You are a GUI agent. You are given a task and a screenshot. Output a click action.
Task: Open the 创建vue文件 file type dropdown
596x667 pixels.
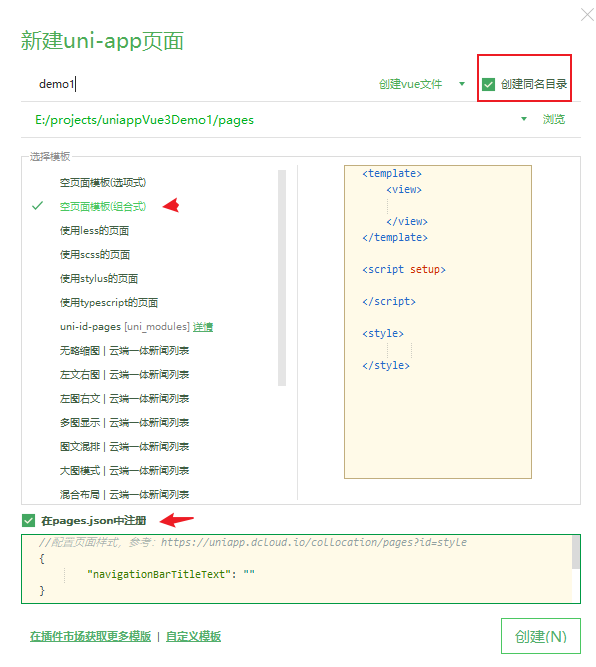pyautogui.click(x=462, y=84)
